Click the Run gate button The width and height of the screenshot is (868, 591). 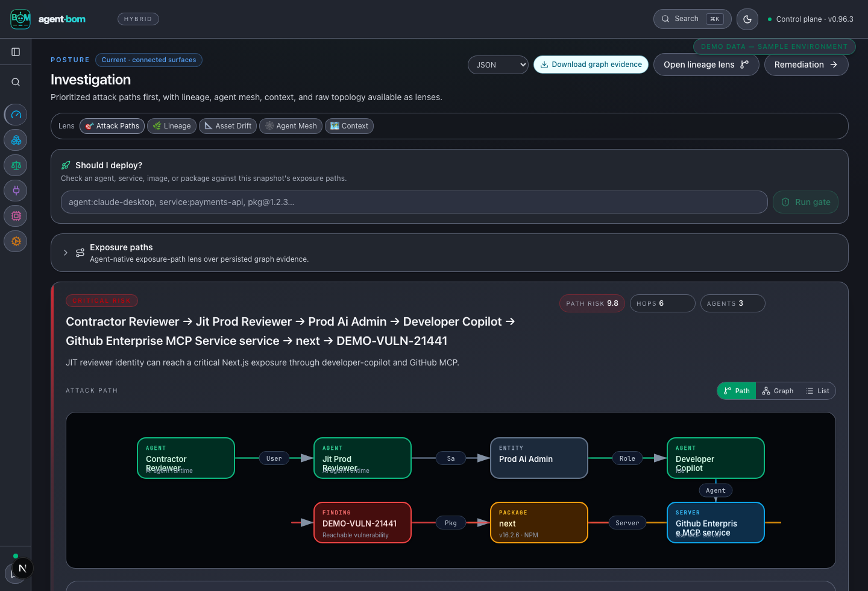[x=805, y=202]
